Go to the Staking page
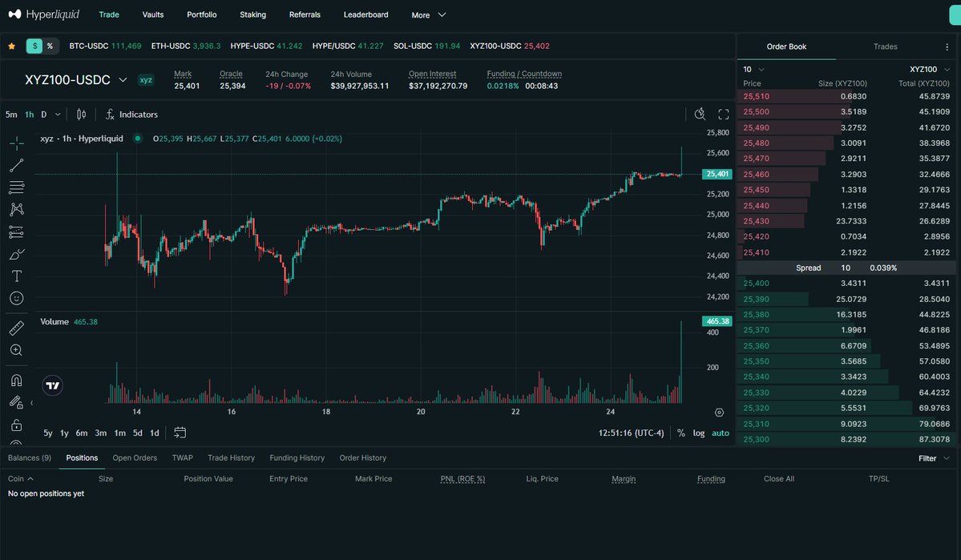The image size is (961, 560). click(x=252, y=14)
